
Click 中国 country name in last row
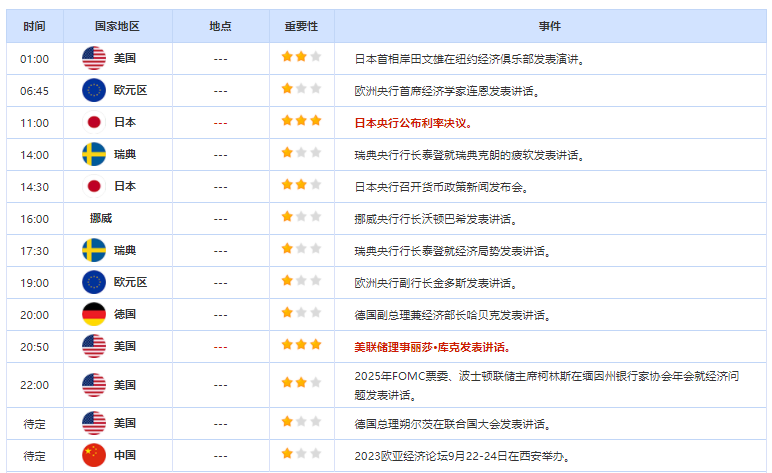tap(125, 455)
